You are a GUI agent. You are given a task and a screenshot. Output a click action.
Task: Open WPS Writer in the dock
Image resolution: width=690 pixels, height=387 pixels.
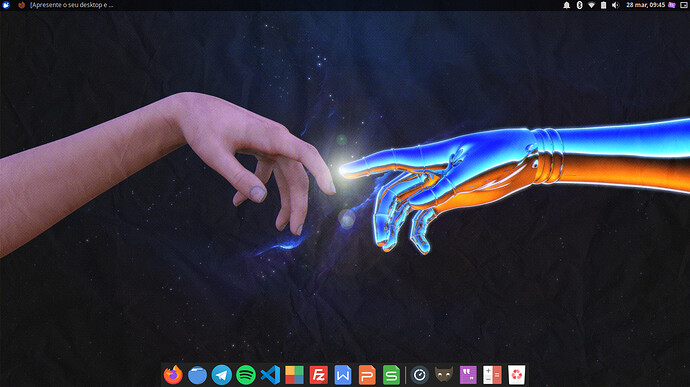coord(343,375)
